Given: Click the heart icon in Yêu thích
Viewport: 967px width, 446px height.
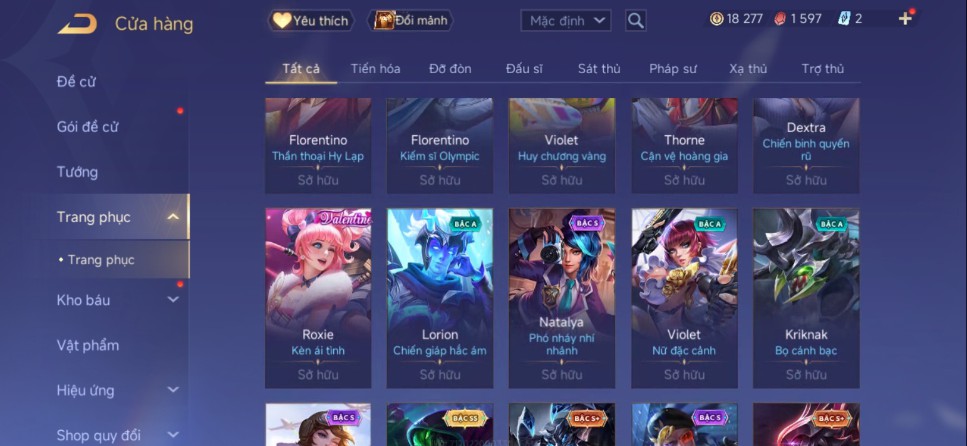Looking at the screenshot, I should [x=282, y=20].
